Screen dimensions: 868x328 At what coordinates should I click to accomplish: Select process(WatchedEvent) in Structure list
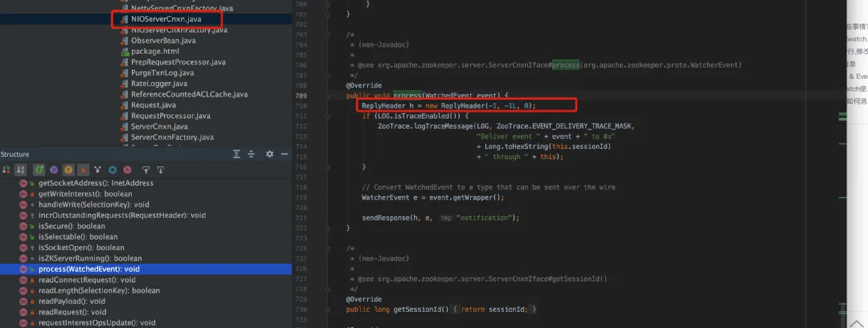[145, 269]
